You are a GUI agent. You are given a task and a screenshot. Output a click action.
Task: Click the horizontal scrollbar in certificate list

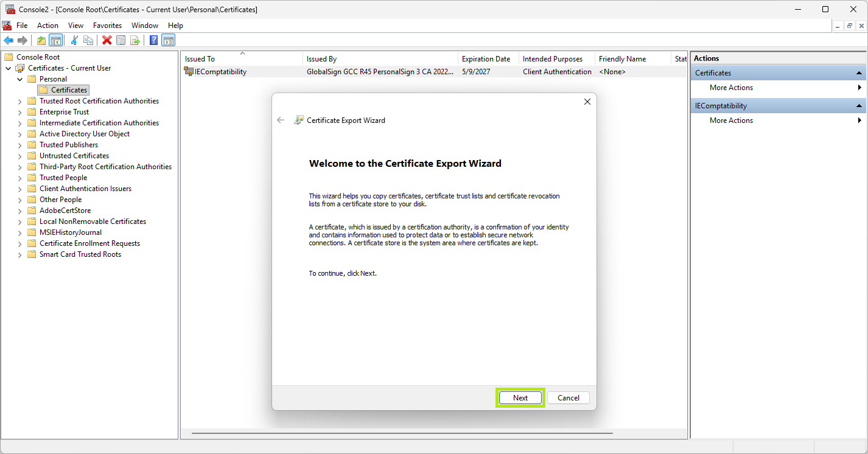point(402,433)
